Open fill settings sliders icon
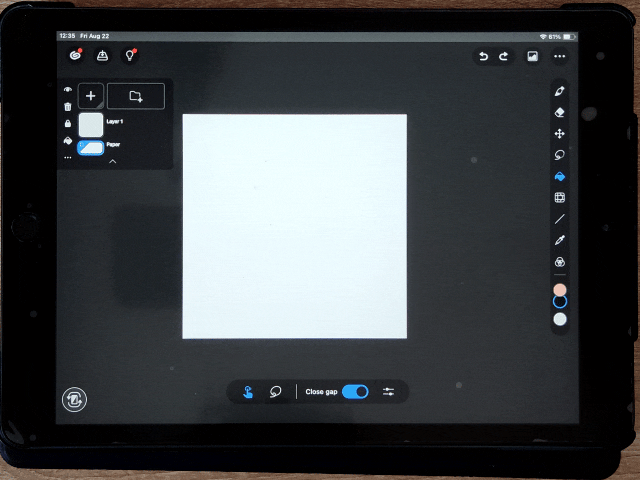 (388, 392)
